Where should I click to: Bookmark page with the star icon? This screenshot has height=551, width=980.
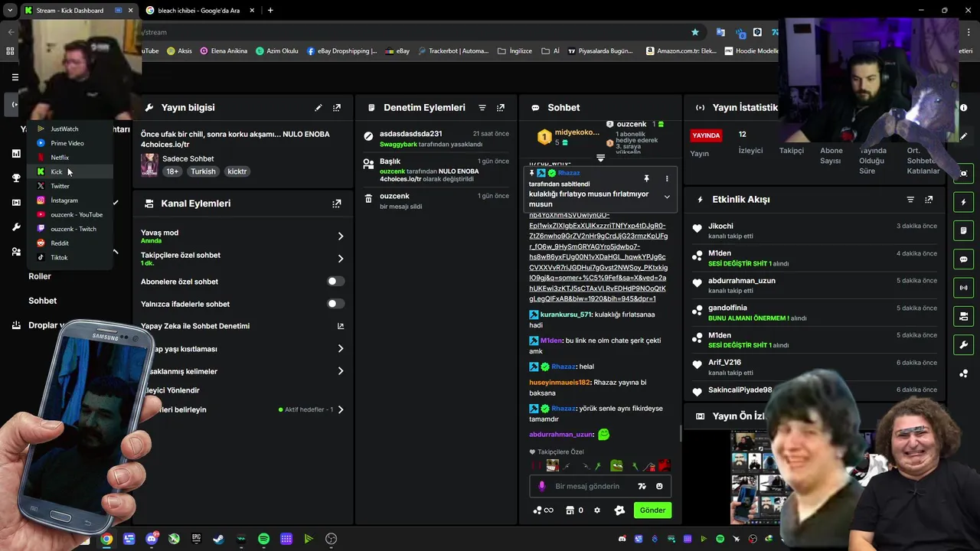point(695,32)
